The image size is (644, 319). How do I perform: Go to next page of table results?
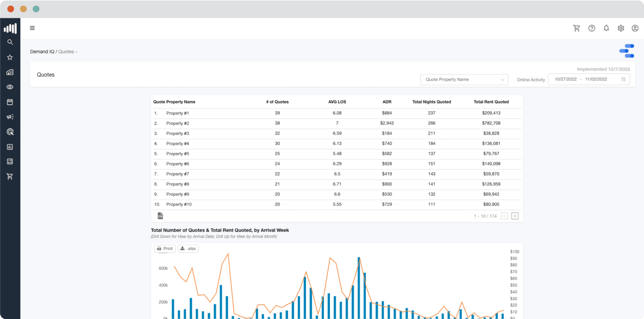(x=515, y=216)
